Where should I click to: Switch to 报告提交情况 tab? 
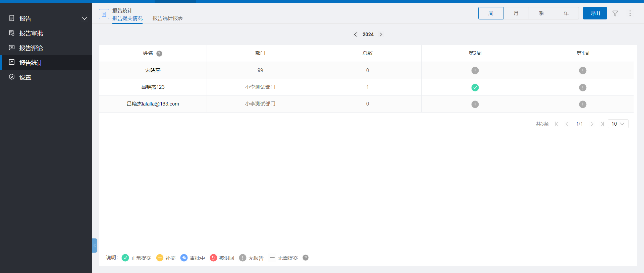point(127,18)
